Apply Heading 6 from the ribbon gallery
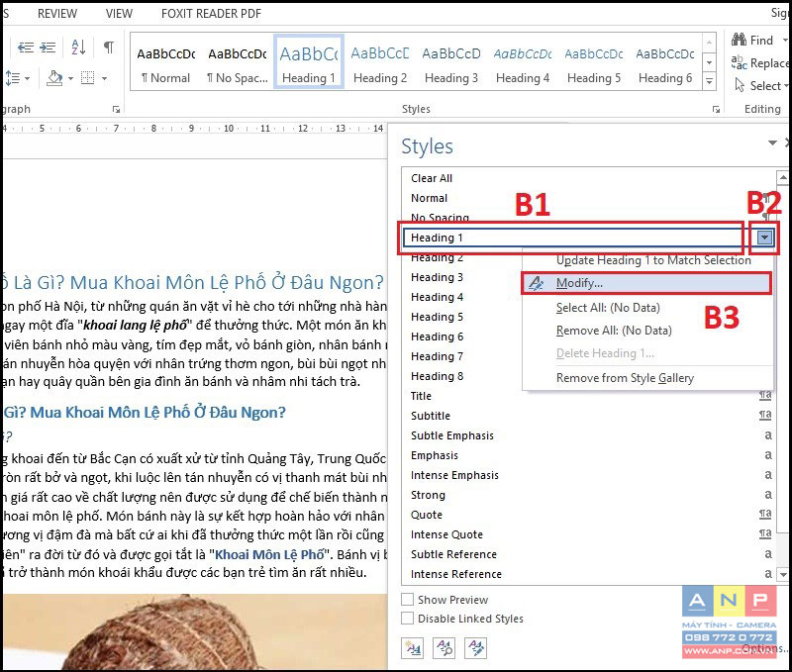Viewport: 792px width, 672px height. point(664,62)
